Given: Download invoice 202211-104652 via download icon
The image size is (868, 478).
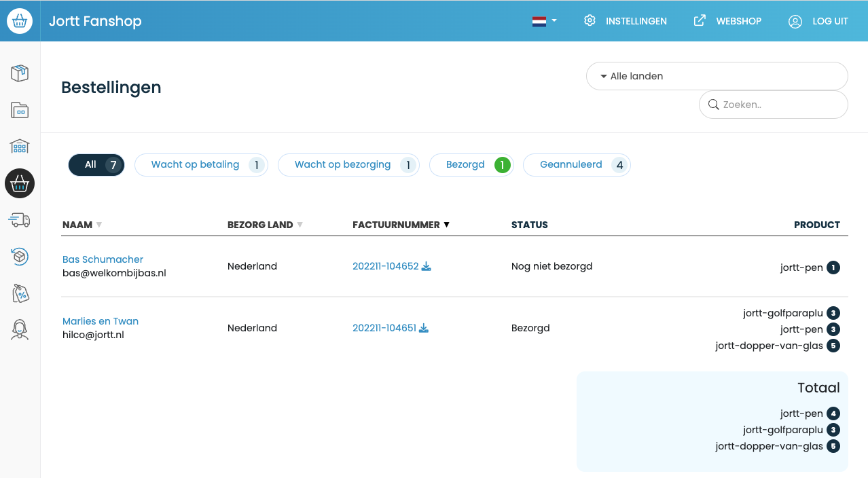Looking at the screenshot, I should (427, 266).
